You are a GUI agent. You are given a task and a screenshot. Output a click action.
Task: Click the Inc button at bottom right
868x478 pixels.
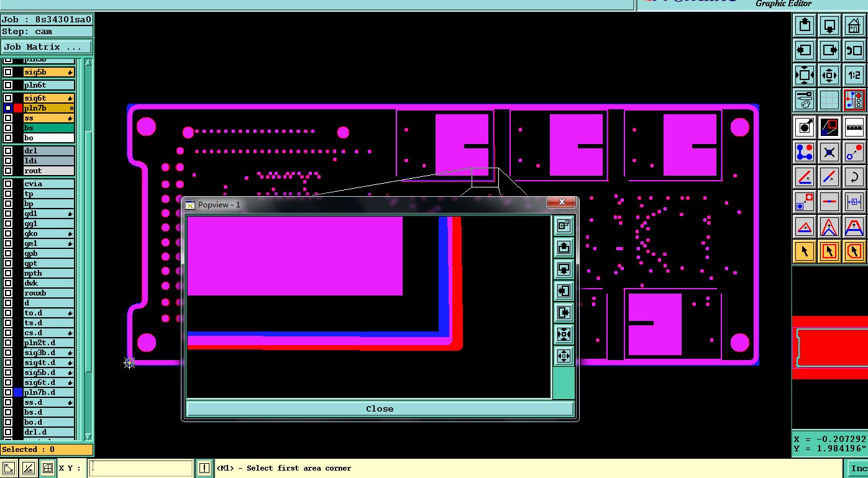[x=857, y=468]
